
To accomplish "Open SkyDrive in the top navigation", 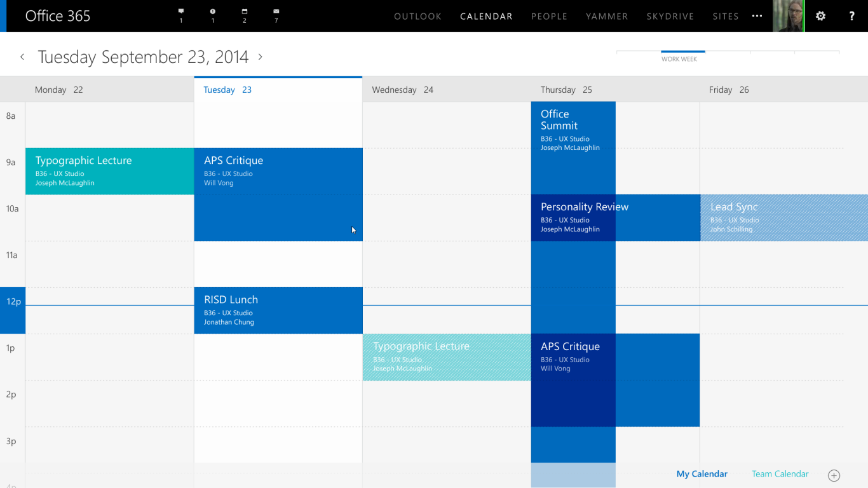I will pos(670,17).
